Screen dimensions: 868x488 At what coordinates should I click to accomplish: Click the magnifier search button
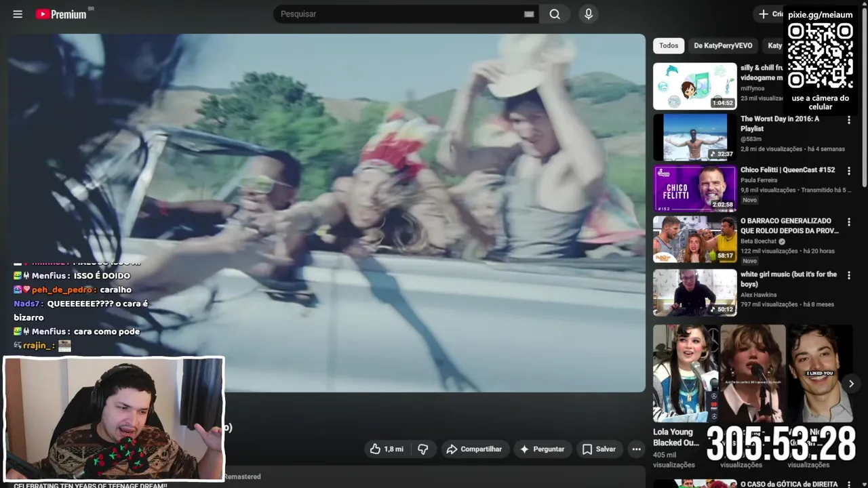click(x=555, y=14)
